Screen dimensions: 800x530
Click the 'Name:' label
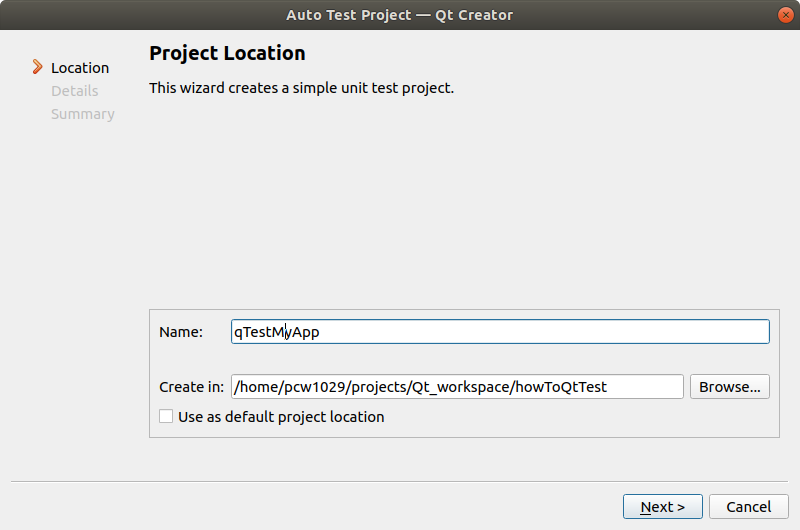(181, 332)
